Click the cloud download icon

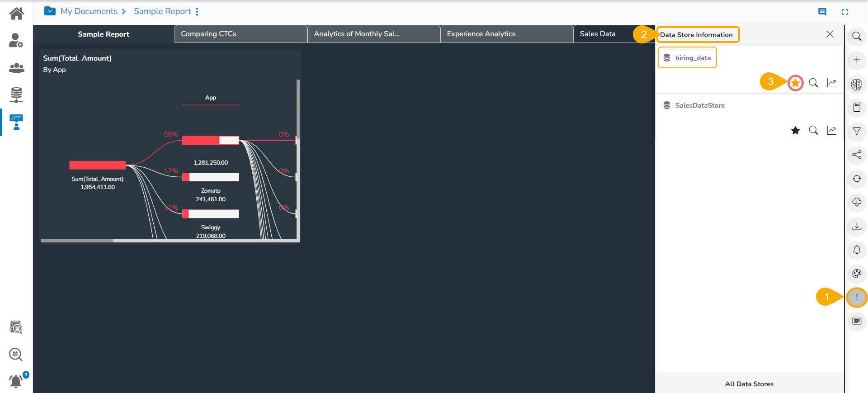857,202
